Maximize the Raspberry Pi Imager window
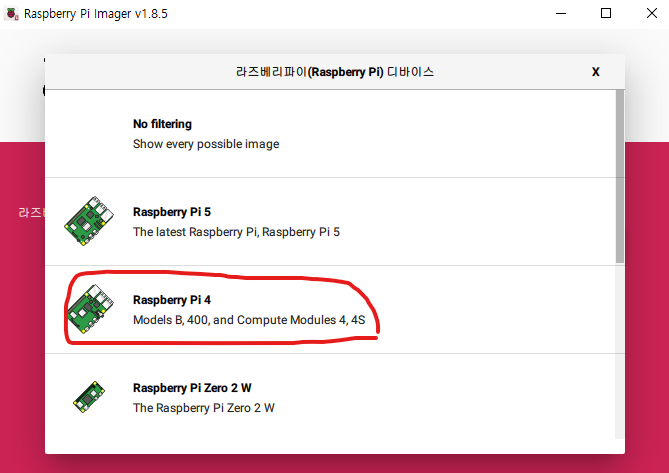Screen dimensions: 669x473 tap(606, 14)
